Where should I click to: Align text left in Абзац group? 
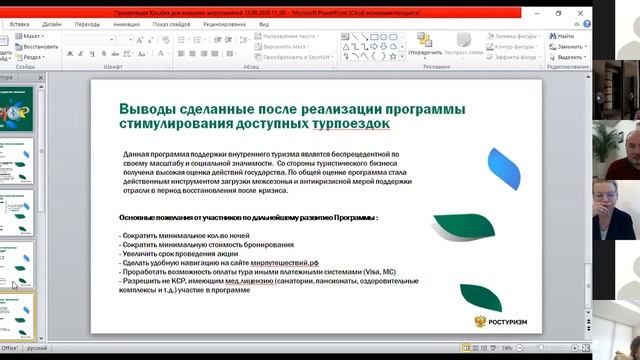tap(181, 53)
